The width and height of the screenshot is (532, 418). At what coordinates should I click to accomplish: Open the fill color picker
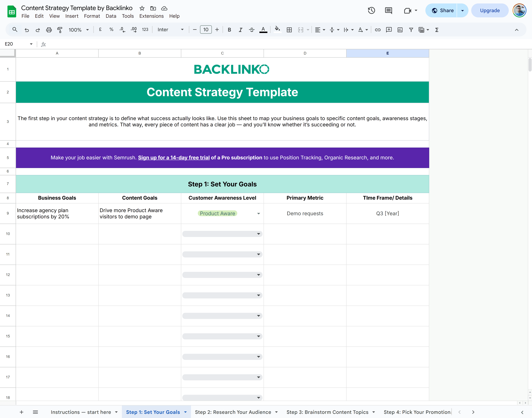coord(277,30)
